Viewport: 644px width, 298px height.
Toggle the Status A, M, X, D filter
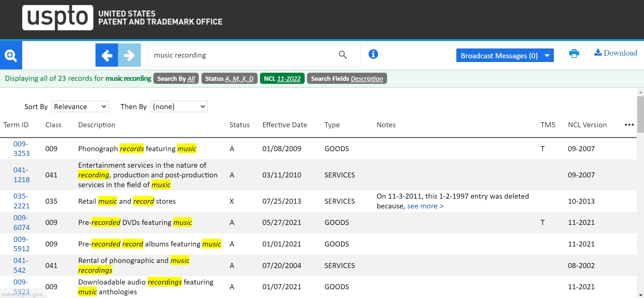coord(229,79)
